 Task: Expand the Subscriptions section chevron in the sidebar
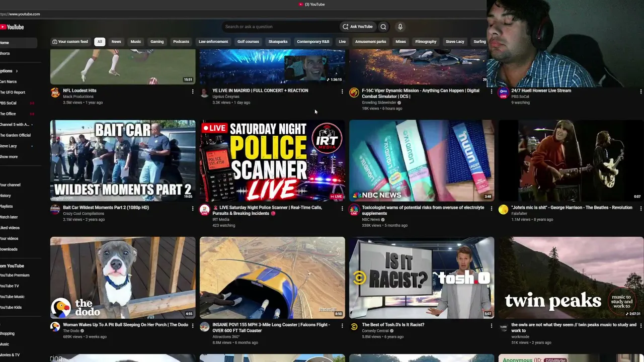pos(17,71)
